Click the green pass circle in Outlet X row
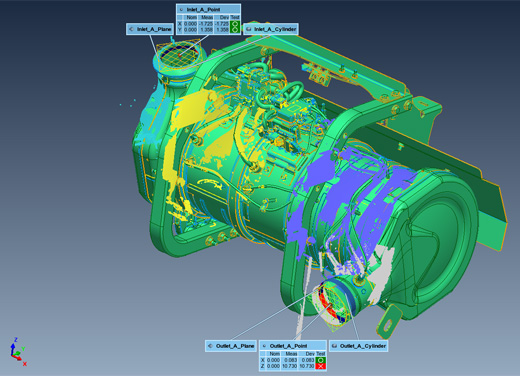Screen dimensions: 520x376 pyautogui.click(x=321, y=360)
